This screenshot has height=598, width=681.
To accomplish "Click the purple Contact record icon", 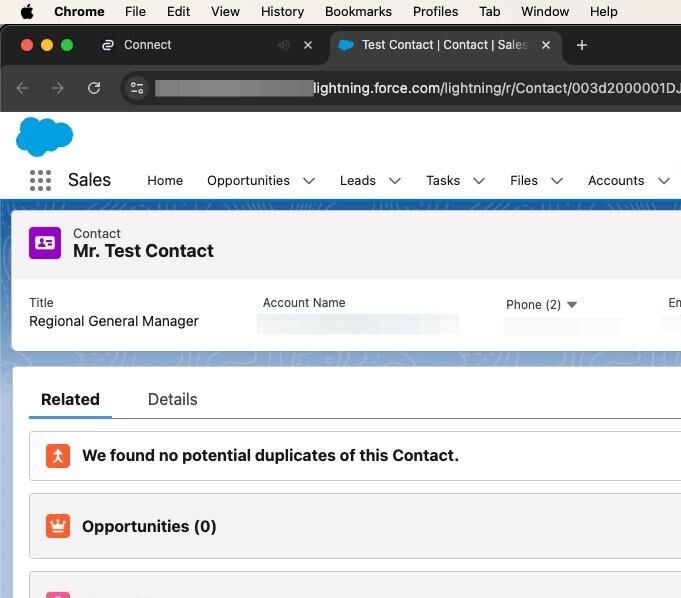I will tap(45, 243).
